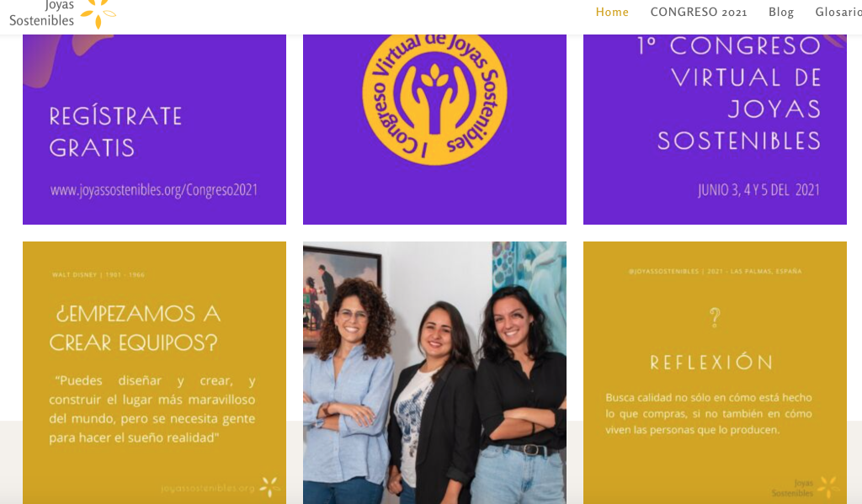Viewport: 862px width, 504px height.
Task: Click the joyassostenibles.org/Congreso2021 URL text
Action: tap(154, 190)
